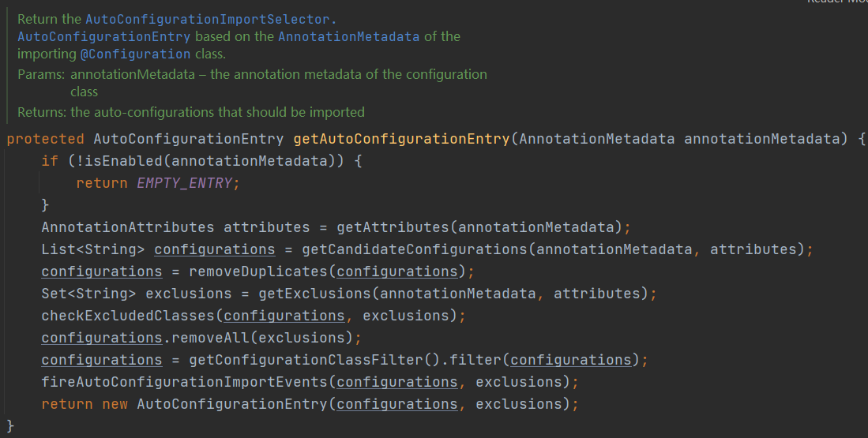Screen dimensions: 868x438
Task: Click the getAttributes method call
Action: coord(393,227)
